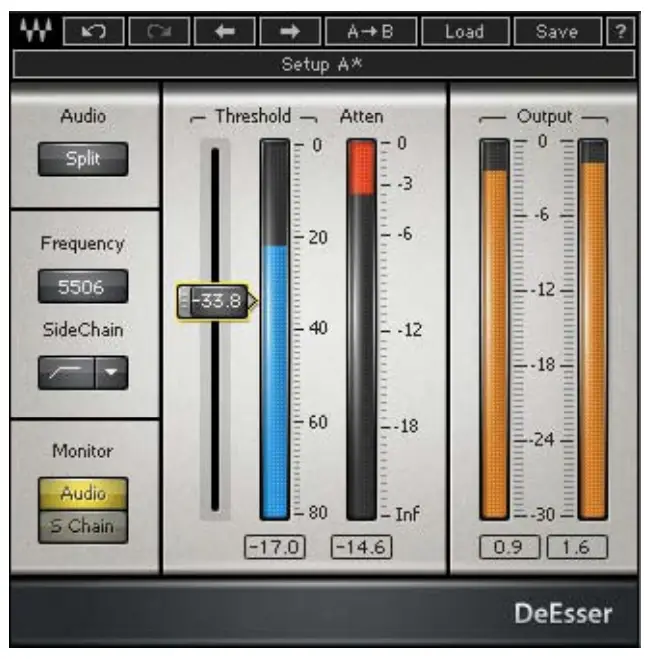
Task: Toggle the Audio Split mode button
Action: click(x=83, y=159)
